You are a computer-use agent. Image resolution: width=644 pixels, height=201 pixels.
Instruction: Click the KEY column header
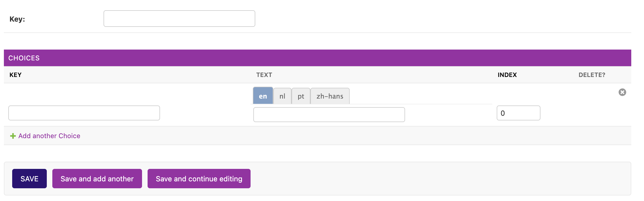pyautogui.click(x=16, y=75)
